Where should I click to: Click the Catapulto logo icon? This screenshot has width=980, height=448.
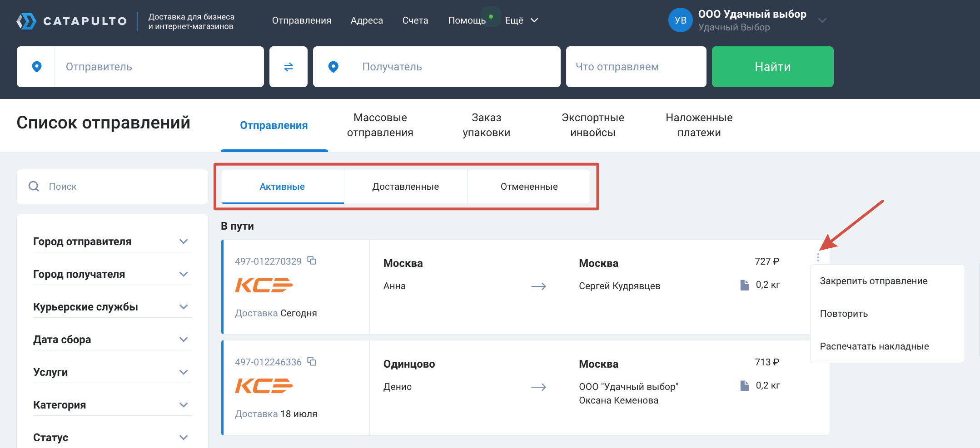pos(26,21)
